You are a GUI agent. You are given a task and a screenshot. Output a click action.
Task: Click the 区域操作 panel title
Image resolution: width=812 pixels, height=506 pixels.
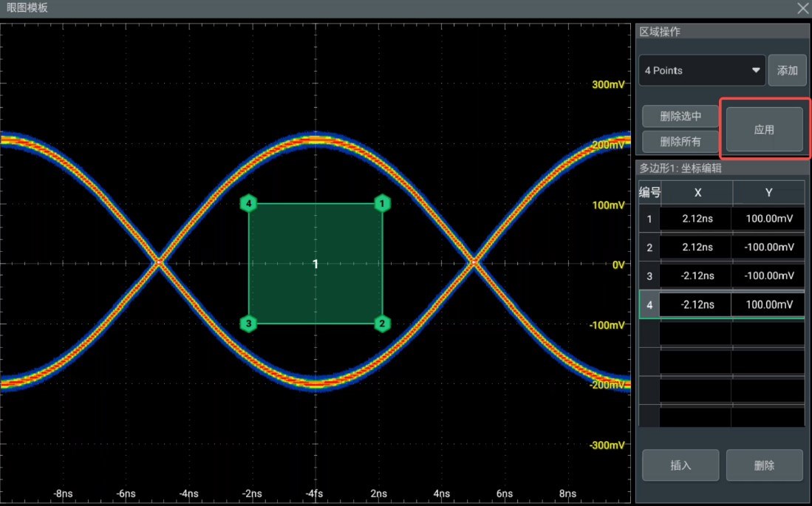tap(660, 32)
